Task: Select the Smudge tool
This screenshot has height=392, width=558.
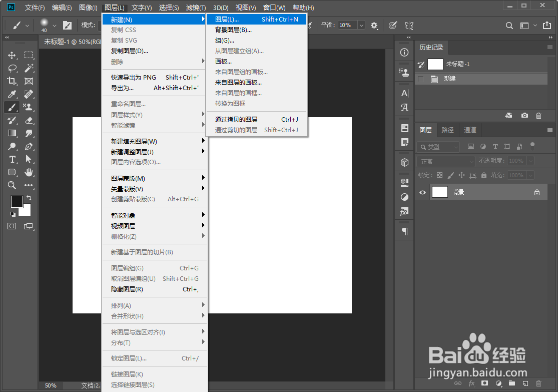Action: 29,133
